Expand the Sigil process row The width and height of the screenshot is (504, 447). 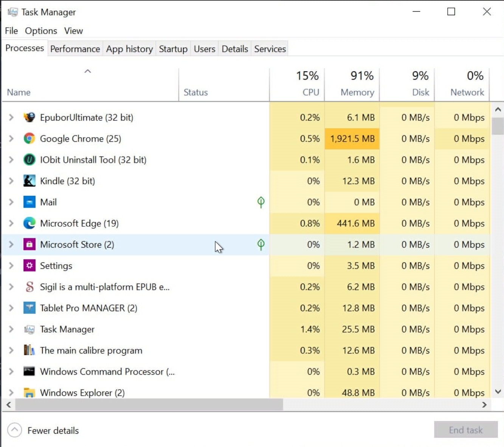(11, 287)
